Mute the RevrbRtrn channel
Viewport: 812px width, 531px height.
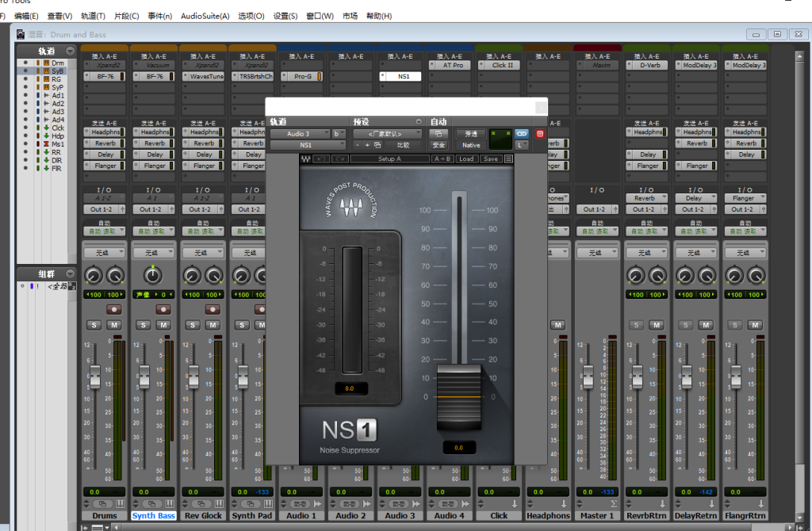pos(656,325)
